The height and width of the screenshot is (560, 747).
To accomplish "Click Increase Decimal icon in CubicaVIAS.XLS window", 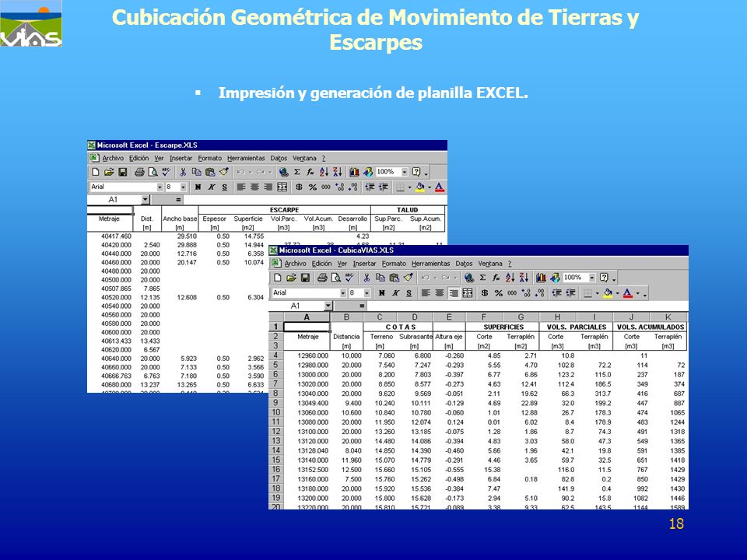I will [x=526, y=293].
